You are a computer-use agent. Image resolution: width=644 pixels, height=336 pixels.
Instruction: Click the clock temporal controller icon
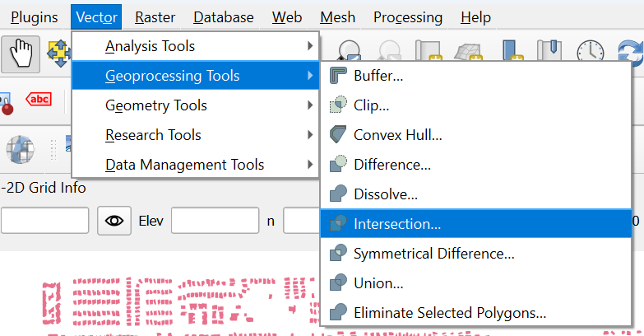[x=590, y=53]
